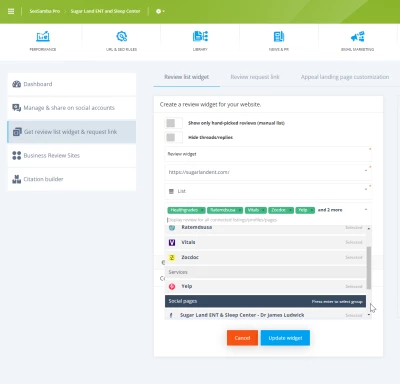400x384 pixels.
Task: Click the Yelp red icon
Action: coord(172,286)
